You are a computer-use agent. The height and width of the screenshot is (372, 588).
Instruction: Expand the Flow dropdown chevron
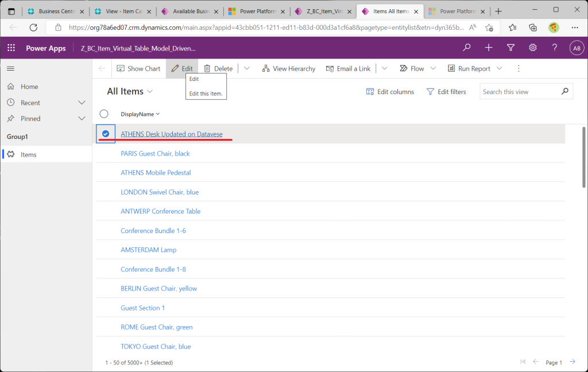coord(433,69)
